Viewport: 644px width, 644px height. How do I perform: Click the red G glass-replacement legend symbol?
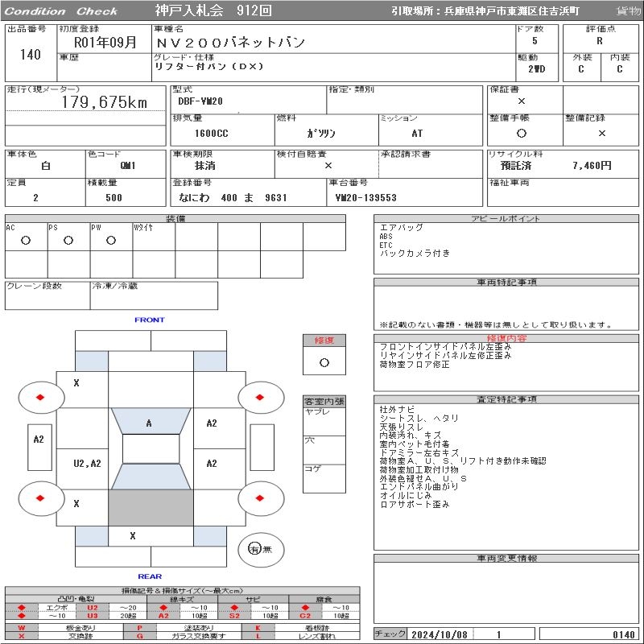pyautogui.click(x=139, y=636)
